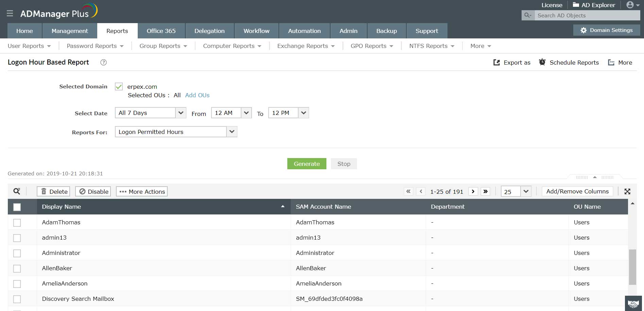The height and width of the screenshot is (311, 644).
Task: Expand the NTFS Reports menu
Action: coord(431,46)
